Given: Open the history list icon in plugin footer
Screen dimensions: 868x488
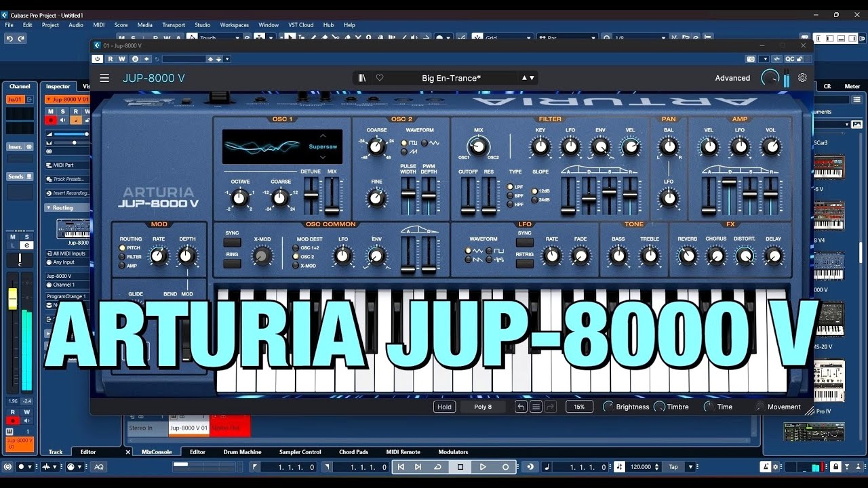Looking at the screenshot, I should (x=536, y=407).
